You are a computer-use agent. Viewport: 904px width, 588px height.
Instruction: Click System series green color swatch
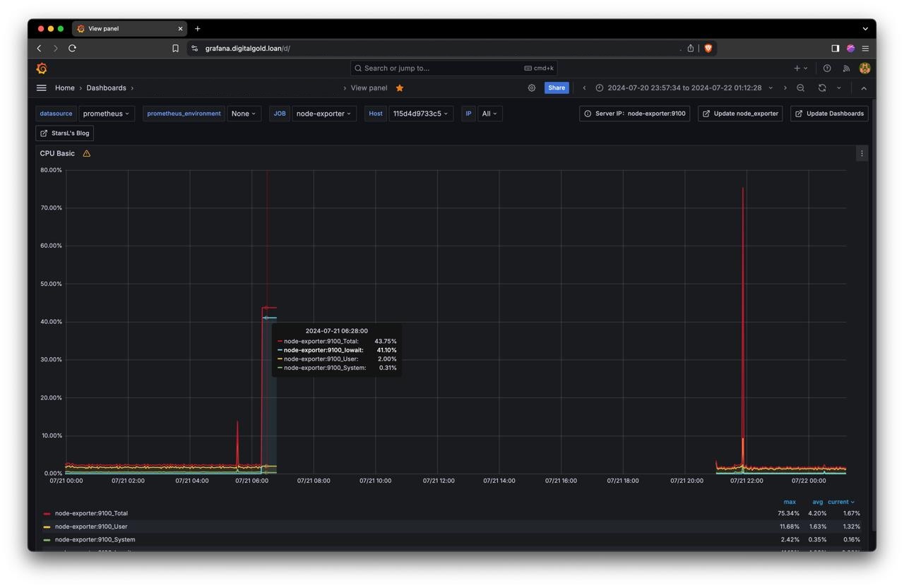pyautogui.click(x=47, y=540)
